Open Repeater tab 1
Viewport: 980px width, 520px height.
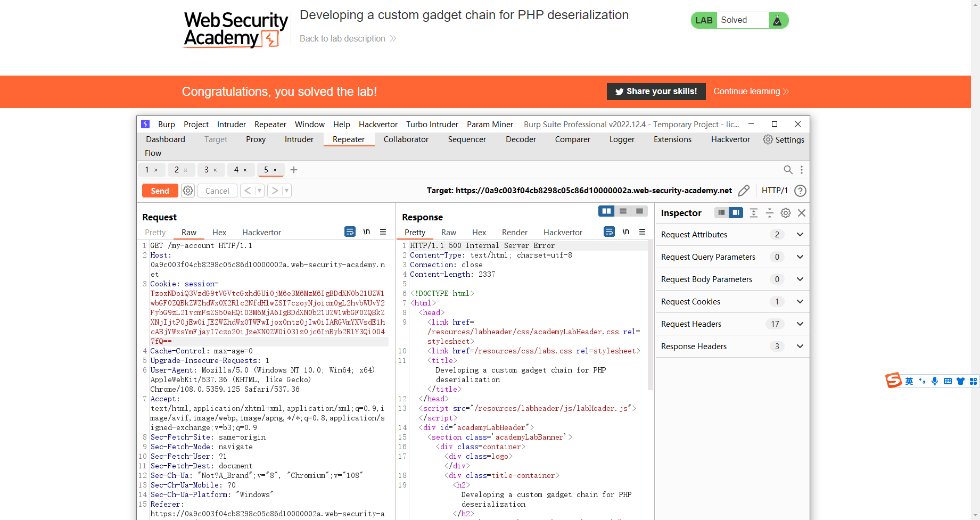pyautogui.click(x=147, y=170)
